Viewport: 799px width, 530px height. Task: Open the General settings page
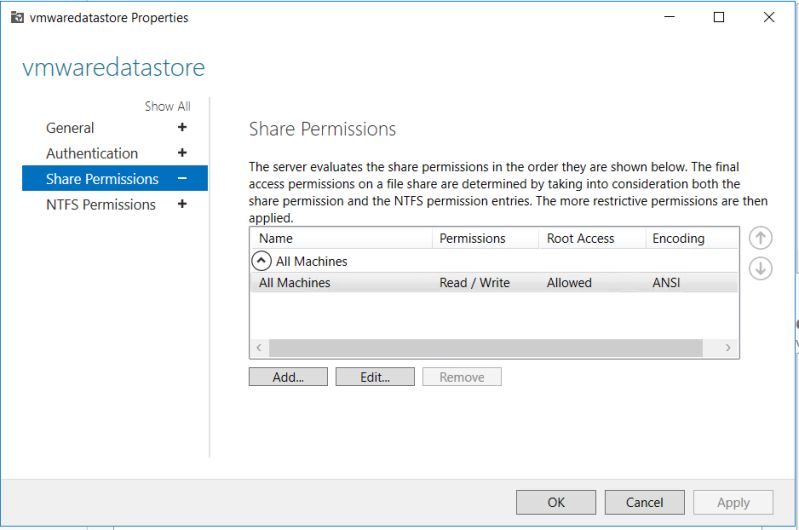pos(70,128)
